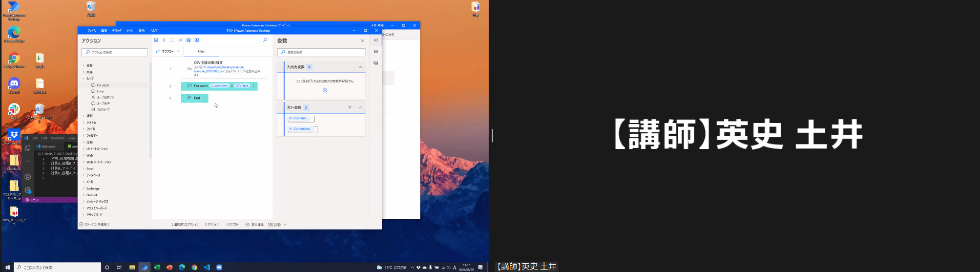
Task: Filter flow variables with the funnel icon
Action: tap(350, 108)
